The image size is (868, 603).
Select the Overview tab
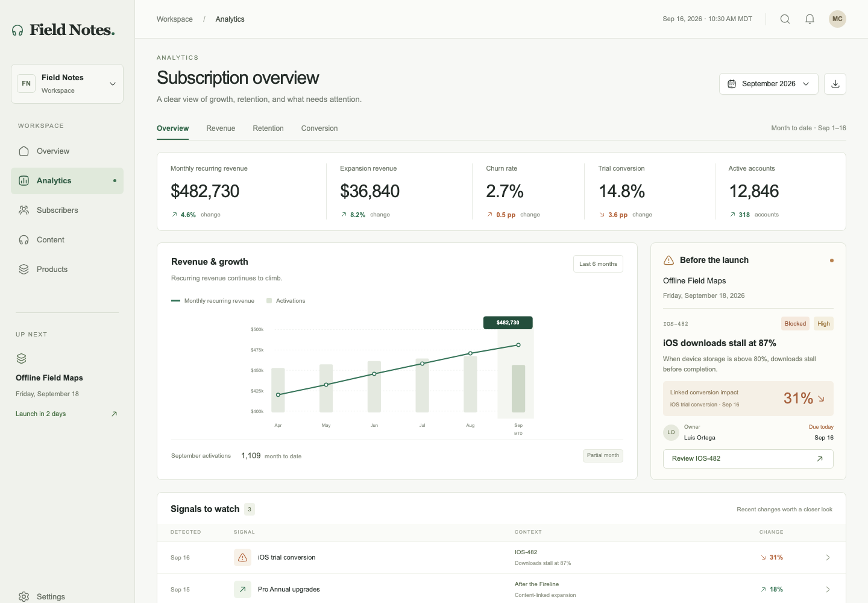pyautogui.click(x=172, y=128)
